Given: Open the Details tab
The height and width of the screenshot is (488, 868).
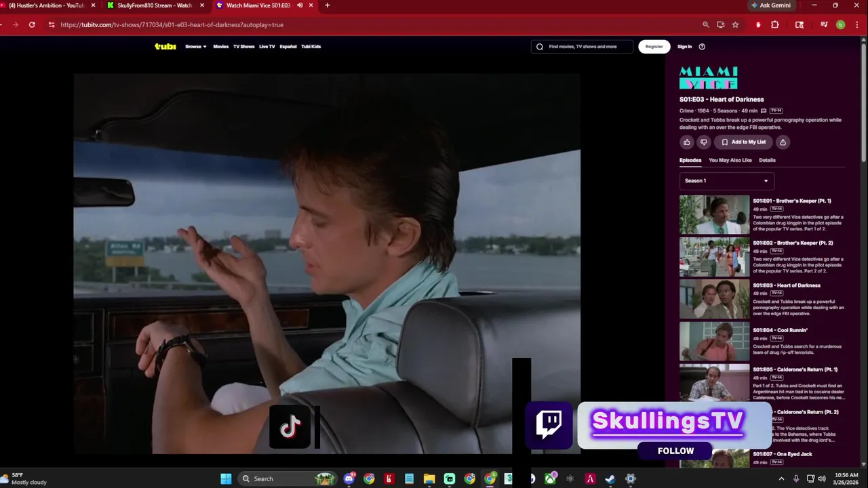Looking at the screenshot, I should [767, 161].
